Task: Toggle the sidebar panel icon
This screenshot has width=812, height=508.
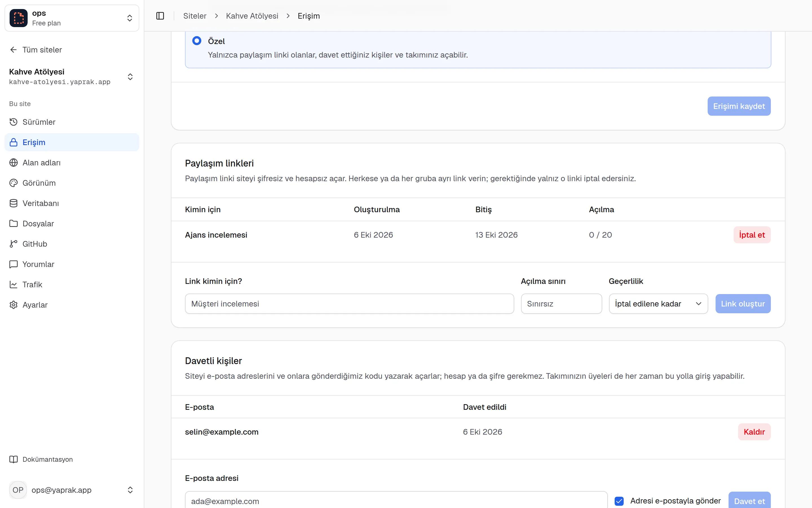Action: tap(160, 16)
